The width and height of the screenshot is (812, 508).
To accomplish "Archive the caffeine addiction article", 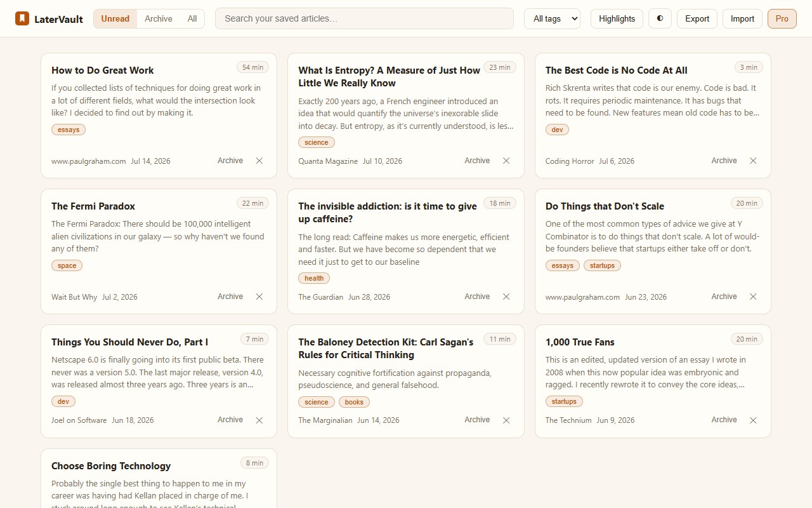I will coord(477,297).
